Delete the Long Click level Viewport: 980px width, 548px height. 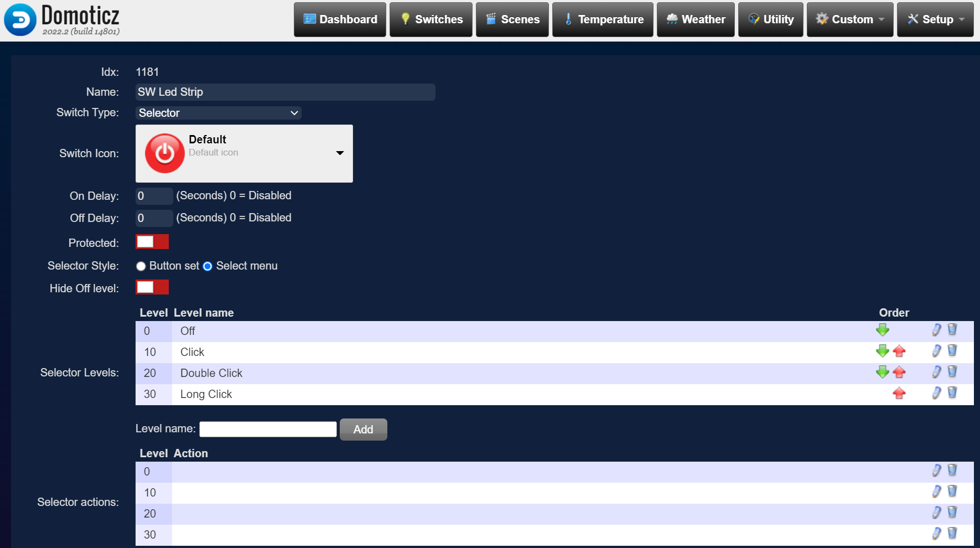[x=952, y=393]
